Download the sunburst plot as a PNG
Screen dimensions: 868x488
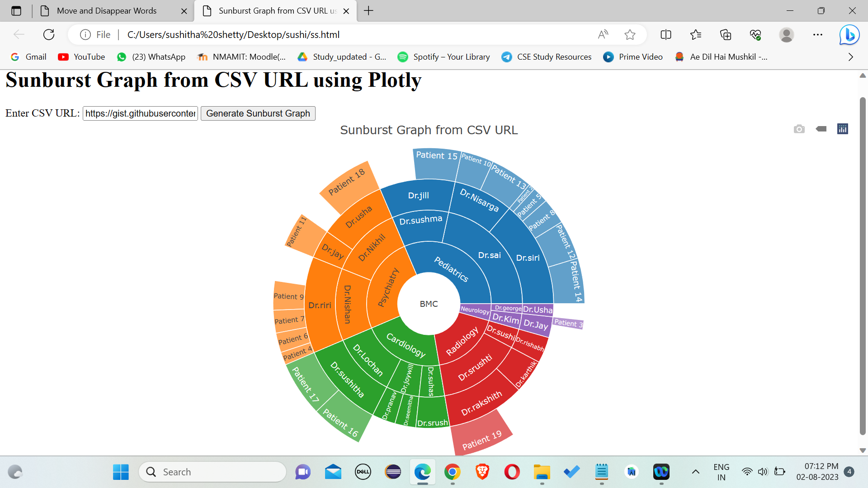point(799,129)
